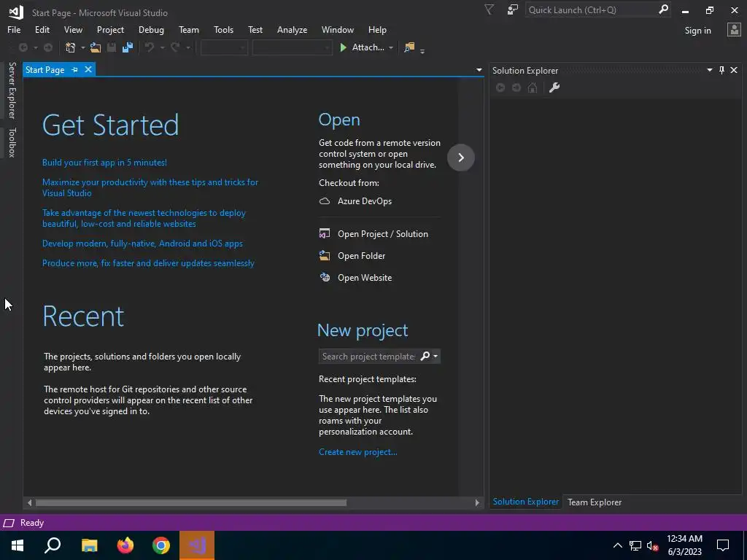Toggle auto hide pin on Solution Explorer
This screenshot has width=747, height=560.
721,71
